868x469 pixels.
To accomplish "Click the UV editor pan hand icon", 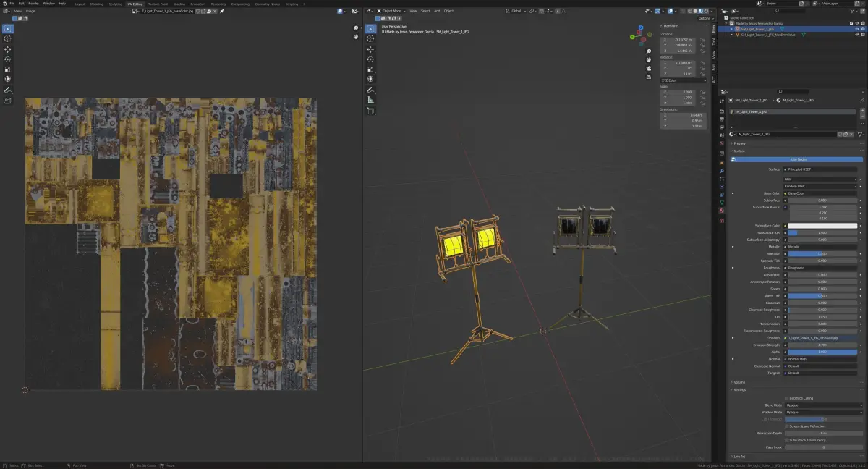I will point(356,37).
